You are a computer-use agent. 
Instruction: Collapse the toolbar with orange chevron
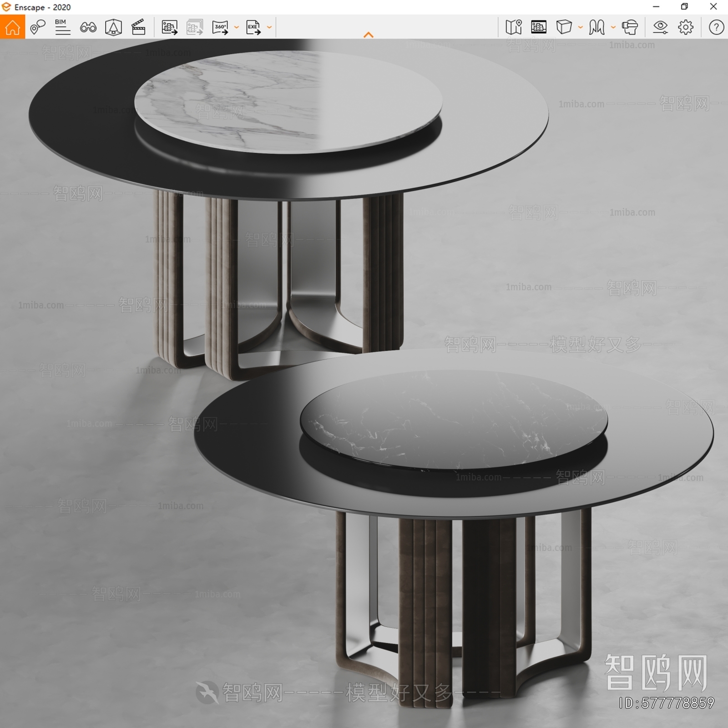point(369,35)
